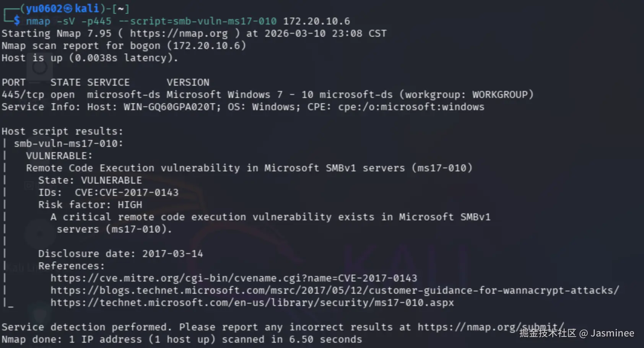Open the cve.mitre.org CVE-2017-0143 reference link

click(x=234, y=278)
